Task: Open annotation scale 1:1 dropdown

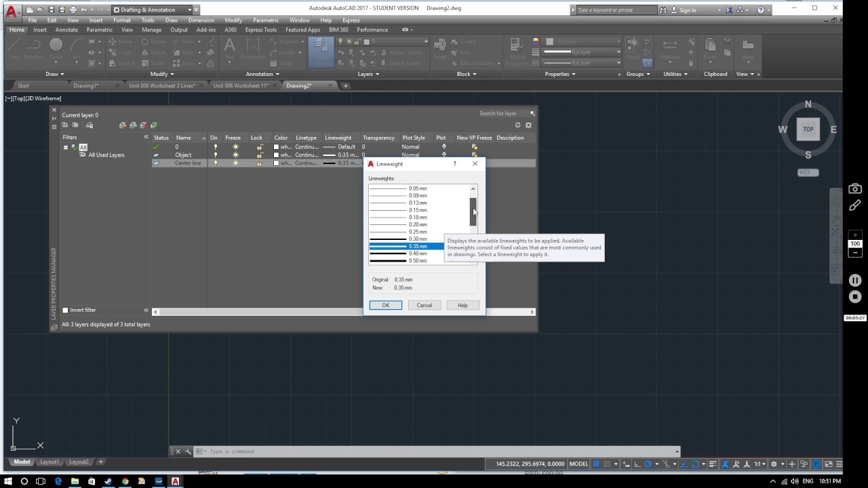Action: coord(761,464)
